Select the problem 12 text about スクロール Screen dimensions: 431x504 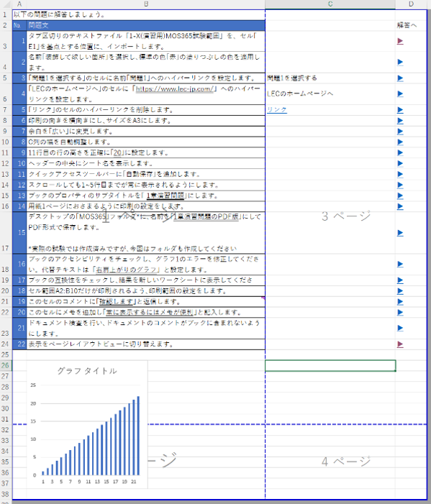145,185
